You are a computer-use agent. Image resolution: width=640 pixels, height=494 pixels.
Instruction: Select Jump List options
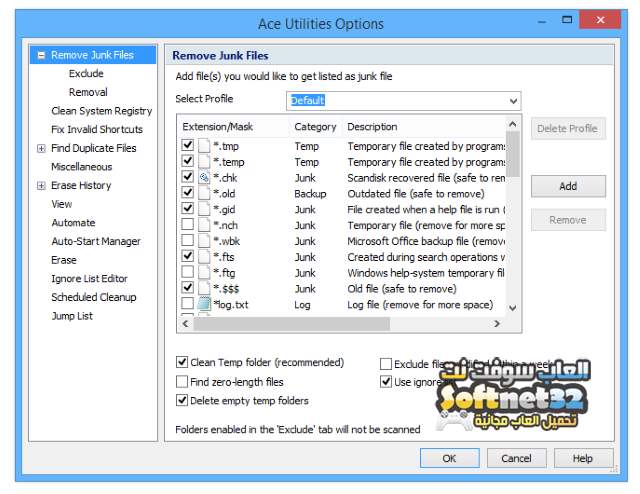tap(72, 316)
